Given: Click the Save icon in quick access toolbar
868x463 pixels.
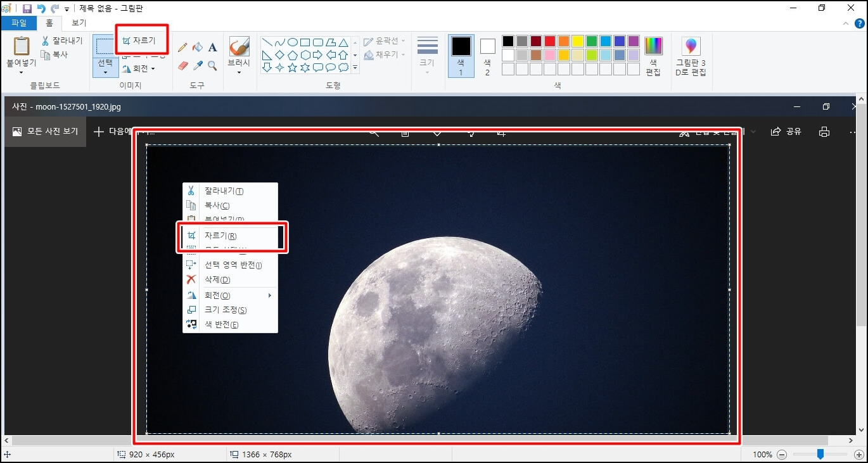Looking at the screenshot, I should [x=27, y=9].
